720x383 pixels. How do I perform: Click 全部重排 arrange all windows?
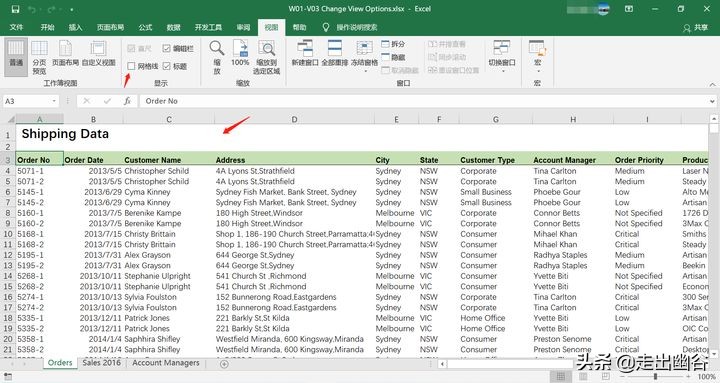coord(334,53)
